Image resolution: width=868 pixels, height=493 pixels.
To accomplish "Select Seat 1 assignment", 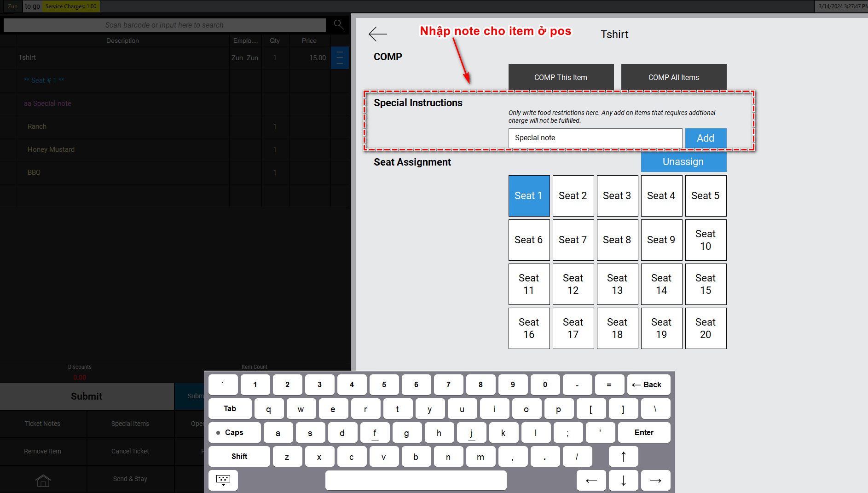I will (x=529, y=196).
